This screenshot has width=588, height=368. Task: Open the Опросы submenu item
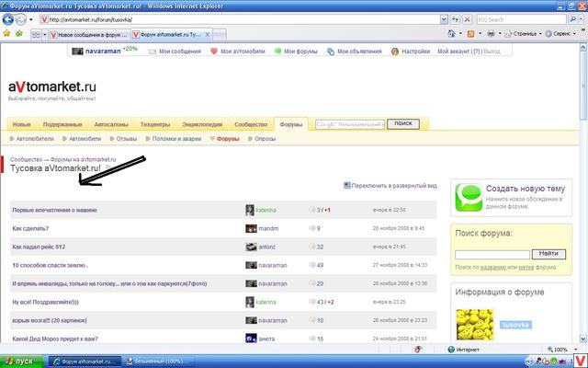point(266,139)
